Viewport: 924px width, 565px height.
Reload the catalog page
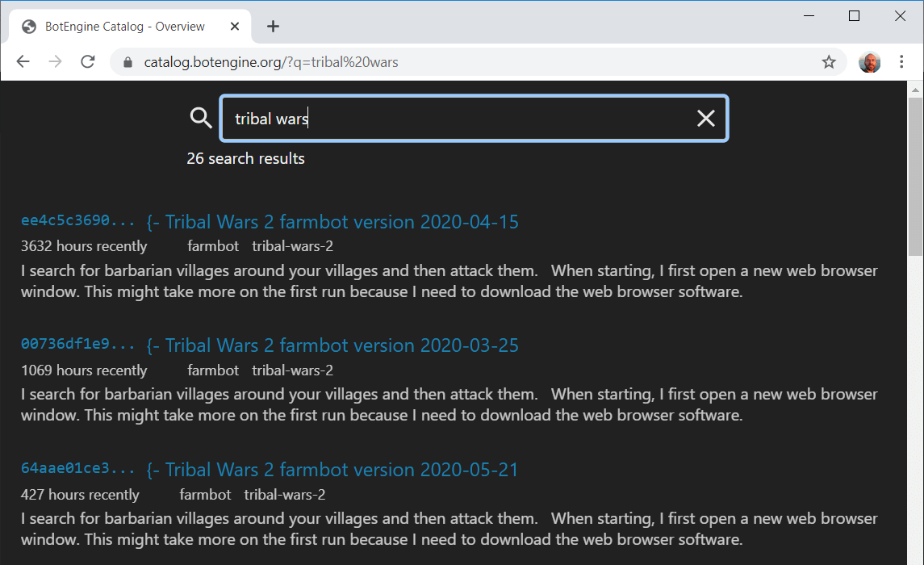pos(88,61)
